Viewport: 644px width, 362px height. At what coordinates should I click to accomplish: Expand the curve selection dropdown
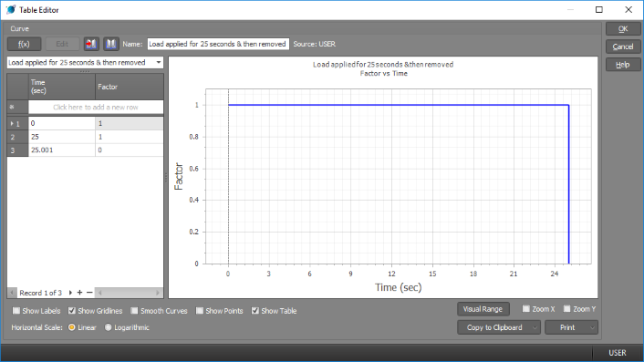(x=159, y=62)
